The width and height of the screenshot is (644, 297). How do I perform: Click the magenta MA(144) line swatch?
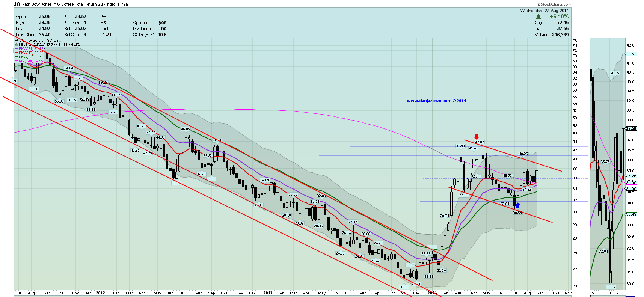click(x=17, y=61)
